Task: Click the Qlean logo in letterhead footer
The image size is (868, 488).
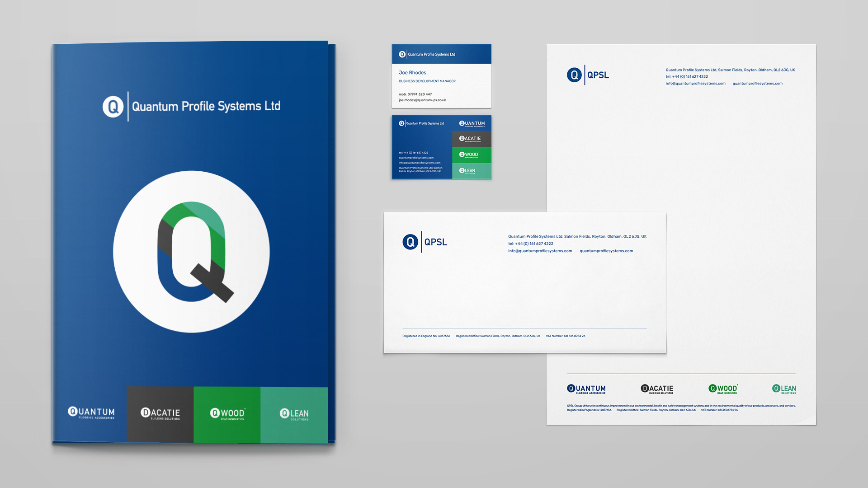Action: [x=784, y=389]
